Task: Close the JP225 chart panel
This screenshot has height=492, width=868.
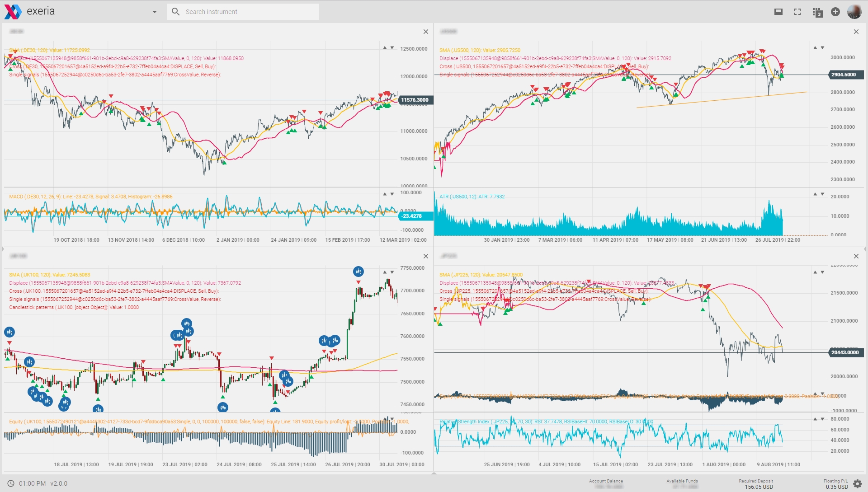Action: tap(856, 256)
